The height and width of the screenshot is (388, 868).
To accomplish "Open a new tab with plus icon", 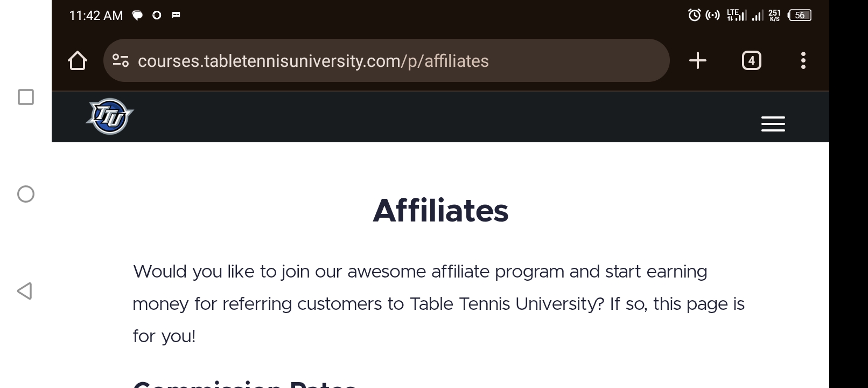I will coord(697,60).
